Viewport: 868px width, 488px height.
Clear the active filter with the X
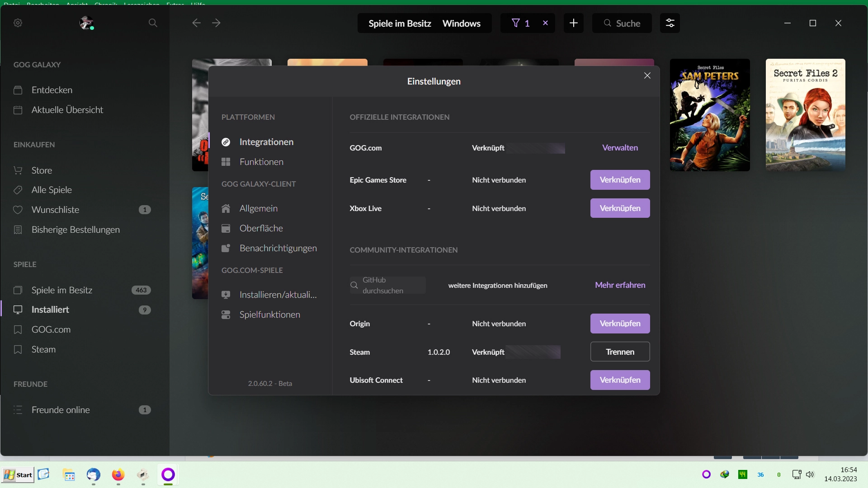pos(545,23)
